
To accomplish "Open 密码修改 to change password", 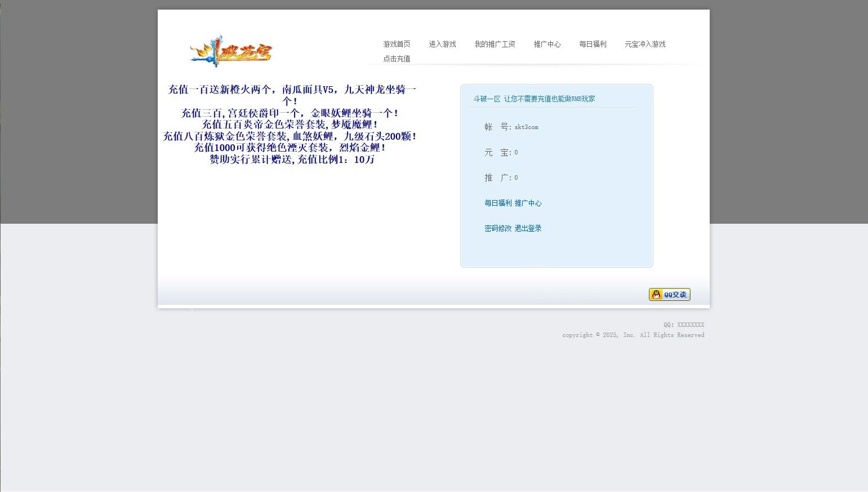I will [x=497, y=228].
